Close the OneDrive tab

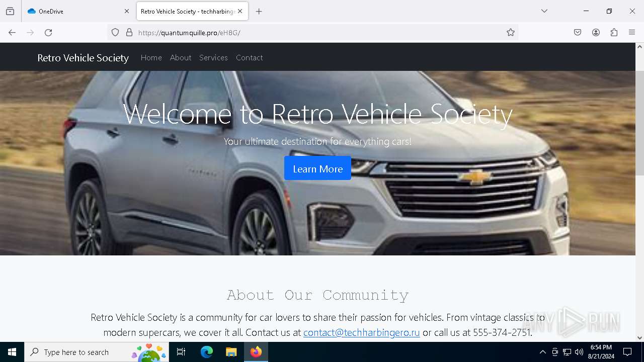(x=127, y=11)
